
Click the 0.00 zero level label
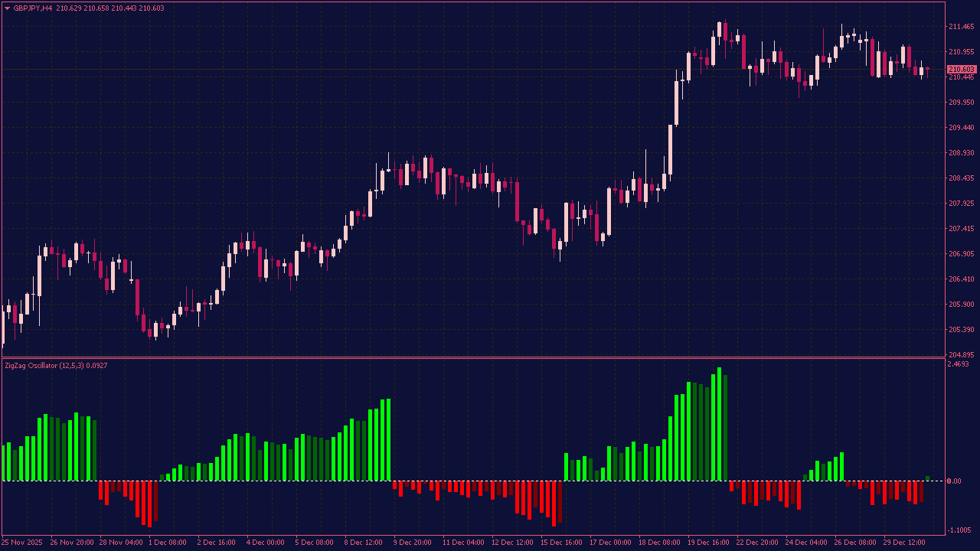(x=954, y=481)
